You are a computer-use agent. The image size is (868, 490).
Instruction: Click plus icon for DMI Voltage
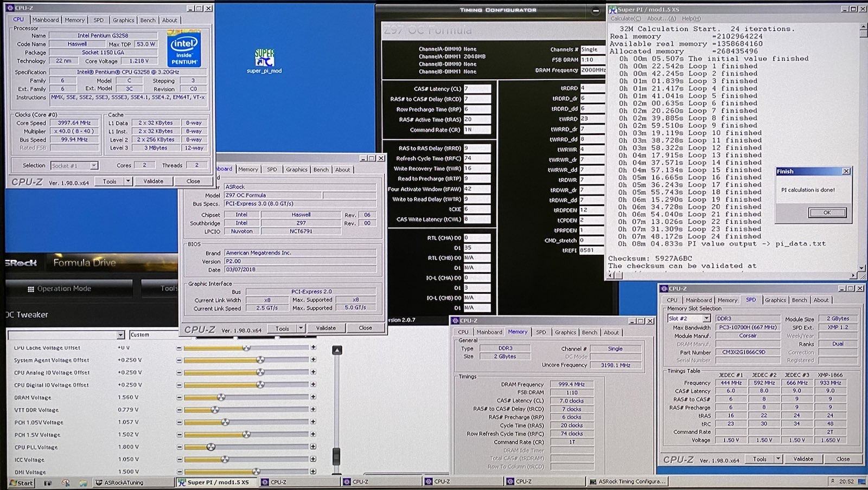pyautogui.click(x=313, y=472)
